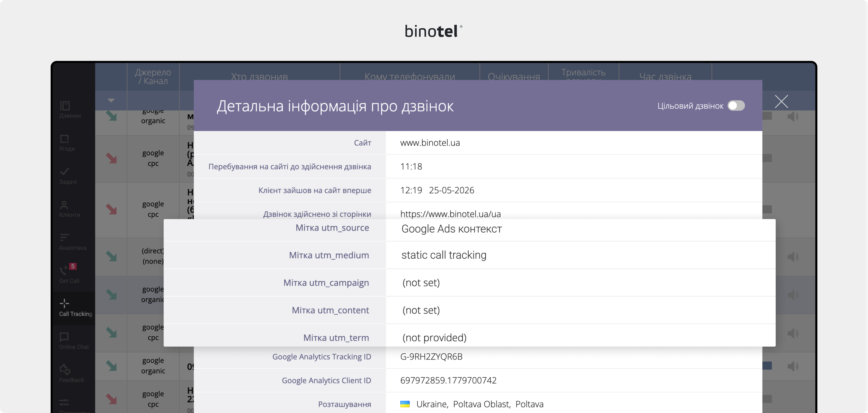Play recording of google cpc call below highlighted row
This screenshot has height=413, width=868.
[793, 333]
